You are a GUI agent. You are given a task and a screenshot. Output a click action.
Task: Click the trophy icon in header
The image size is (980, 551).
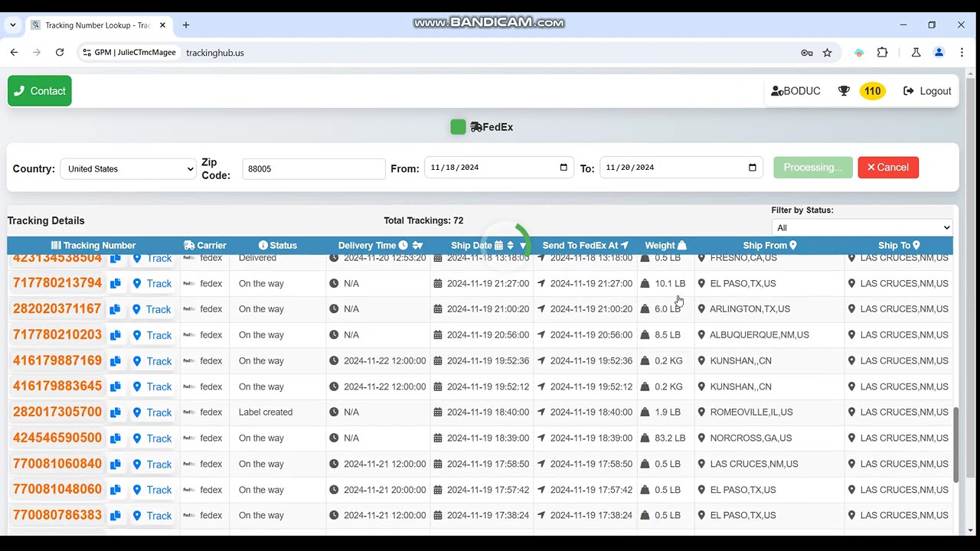pyautogui.click(x=844, y=91)
